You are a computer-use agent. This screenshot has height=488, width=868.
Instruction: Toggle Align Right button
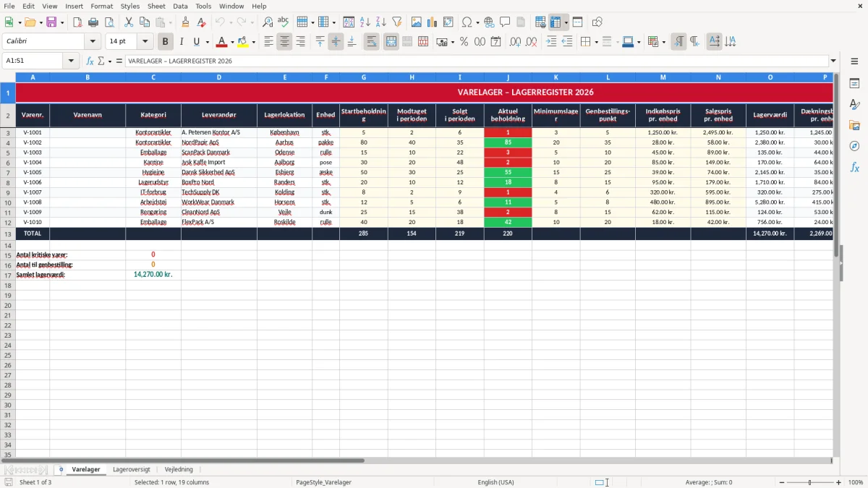[300, 42]
